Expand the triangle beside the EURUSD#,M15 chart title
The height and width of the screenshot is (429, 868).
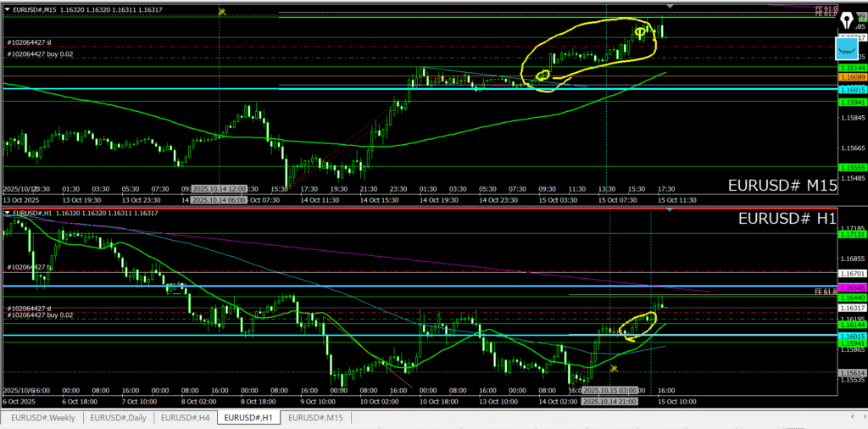tap(8, 9)
